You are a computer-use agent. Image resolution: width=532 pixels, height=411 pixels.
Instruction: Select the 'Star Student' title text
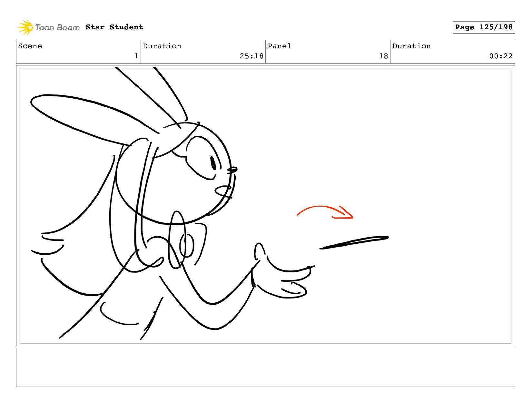(114, 27)
